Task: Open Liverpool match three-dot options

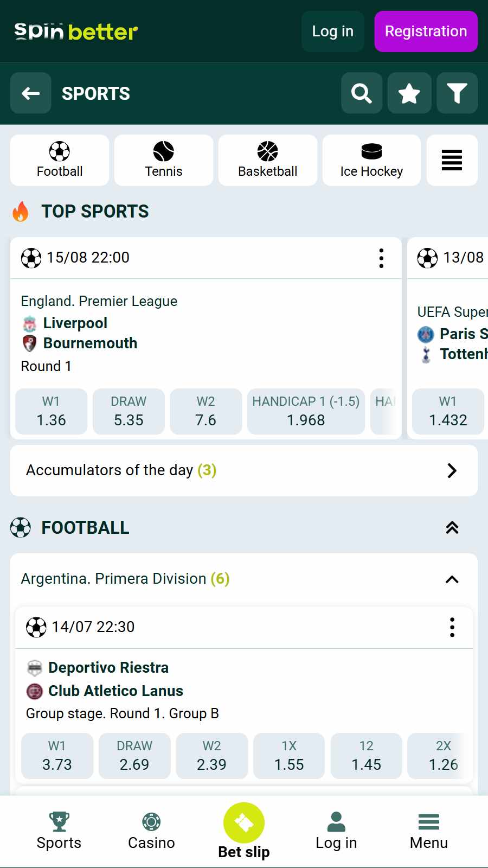Action: (381, 258)
